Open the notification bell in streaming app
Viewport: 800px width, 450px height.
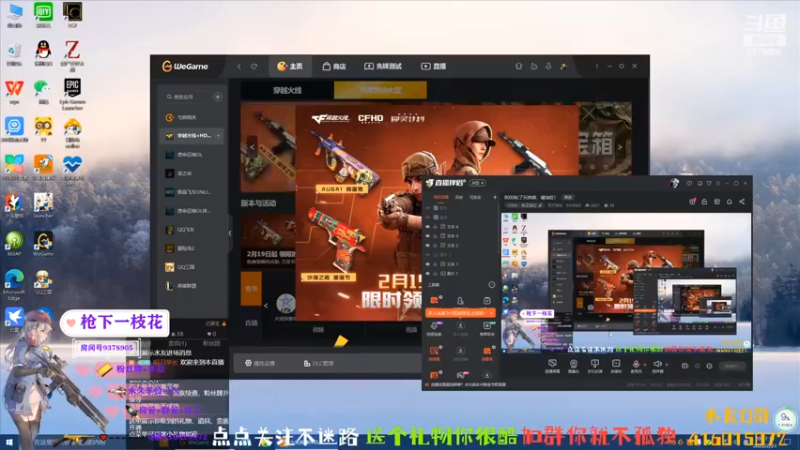point(729,202)
